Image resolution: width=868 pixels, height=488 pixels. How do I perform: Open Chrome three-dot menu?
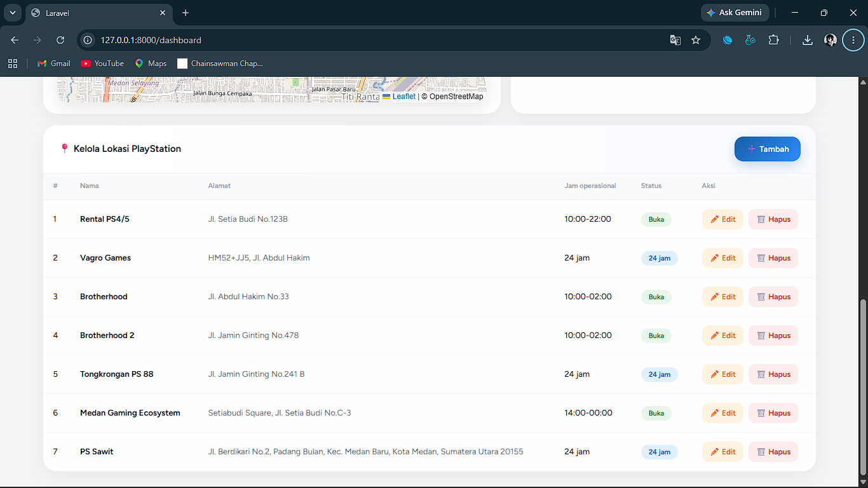(853, 40)
